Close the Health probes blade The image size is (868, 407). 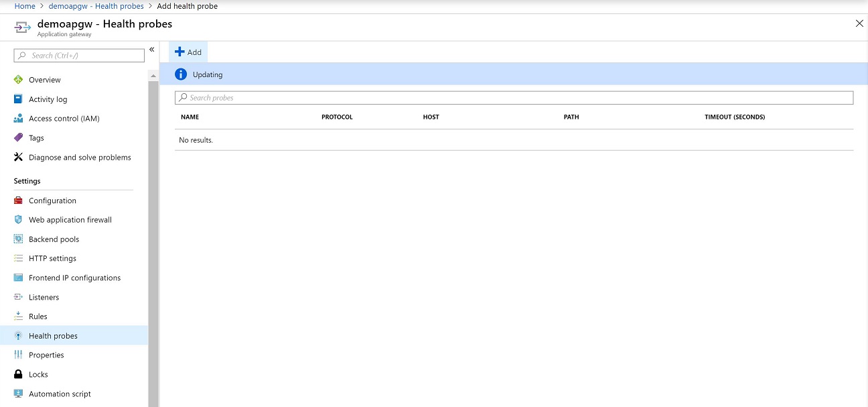859,23
